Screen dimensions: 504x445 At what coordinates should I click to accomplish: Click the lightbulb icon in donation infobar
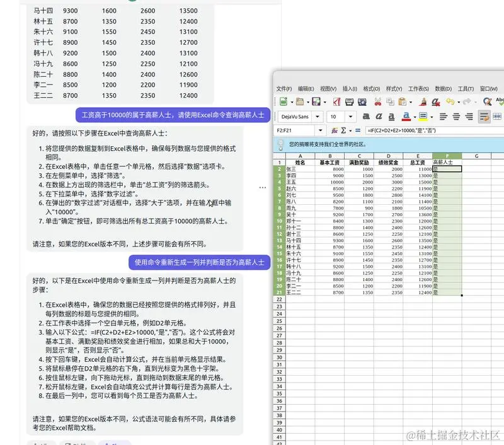[280, 145]
